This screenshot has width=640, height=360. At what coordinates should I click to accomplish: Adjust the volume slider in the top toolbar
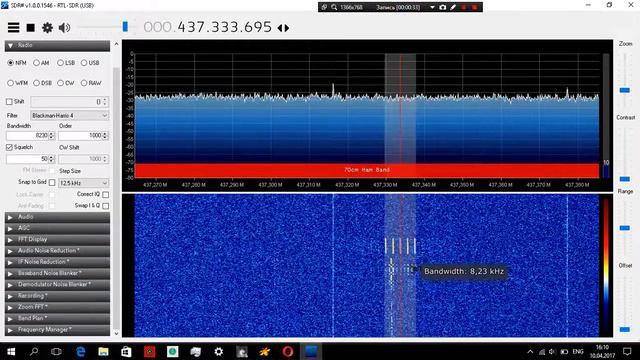[125, 27]
